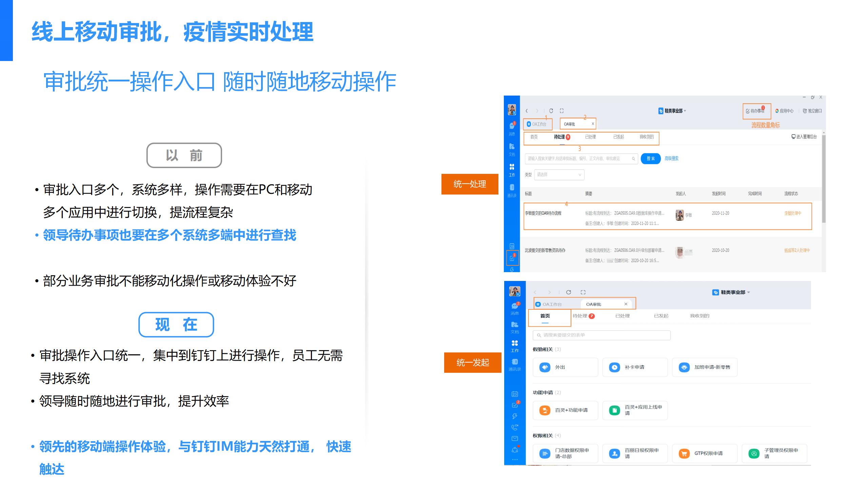Click 进入管理后台 link
This screenshot has width=868, height=488.
pyautogui.click(x=804, y=137)
